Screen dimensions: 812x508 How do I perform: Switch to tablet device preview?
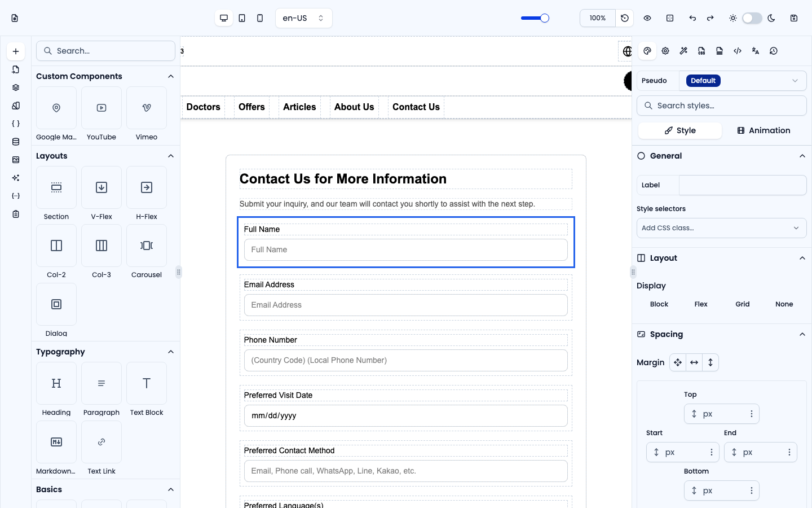pos(242,18)
